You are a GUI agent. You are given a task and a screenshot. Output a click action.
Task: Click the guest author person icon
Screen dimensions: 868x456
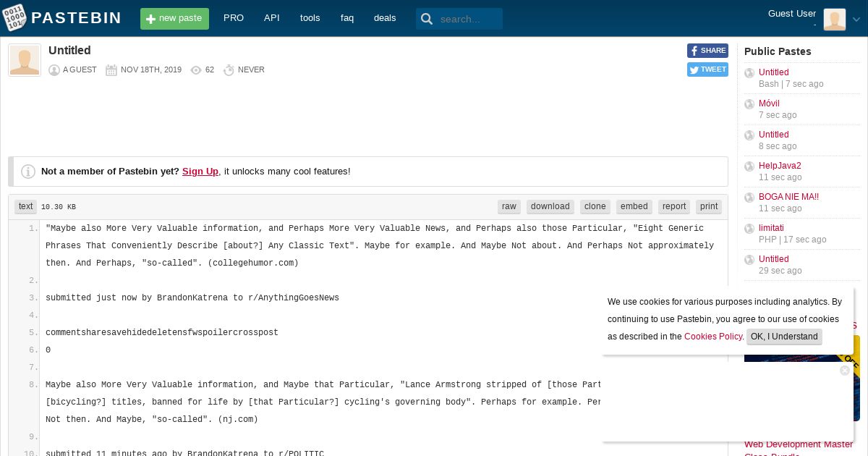point(54,70)
